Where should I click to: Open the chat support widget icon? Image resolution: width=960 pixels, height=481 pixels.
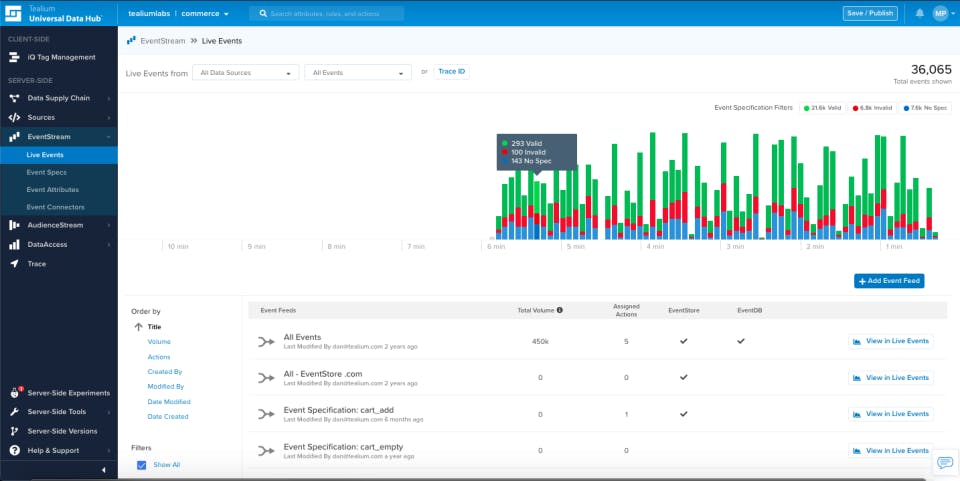(944, 463)
